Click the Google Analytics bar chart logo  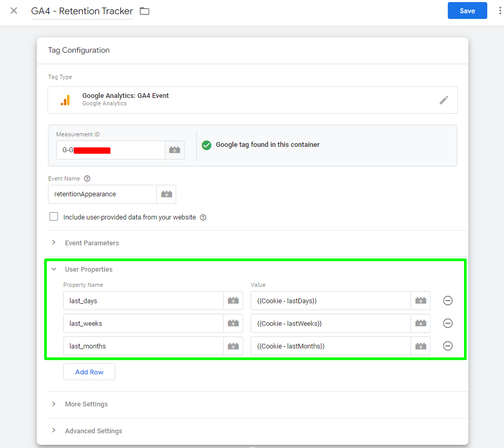(65, 100)
